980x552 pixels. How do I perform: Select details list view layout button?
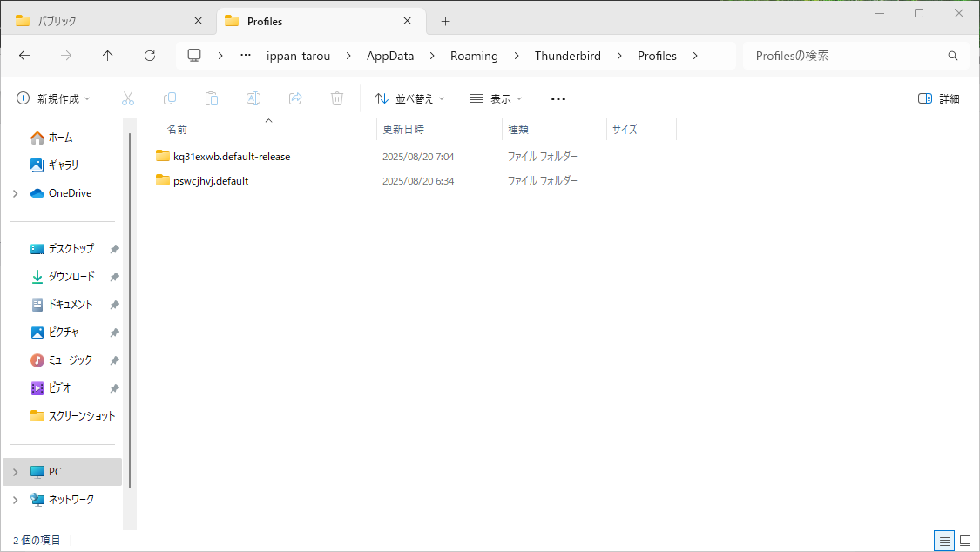point(944,541)
